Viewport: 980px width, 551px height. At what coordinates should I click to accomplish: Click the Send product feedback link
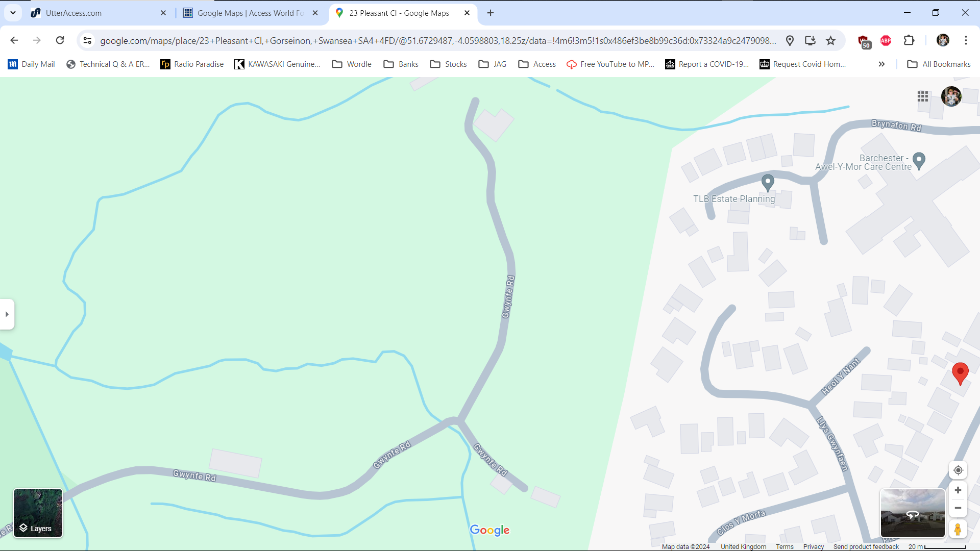click(x=866, y=546)
